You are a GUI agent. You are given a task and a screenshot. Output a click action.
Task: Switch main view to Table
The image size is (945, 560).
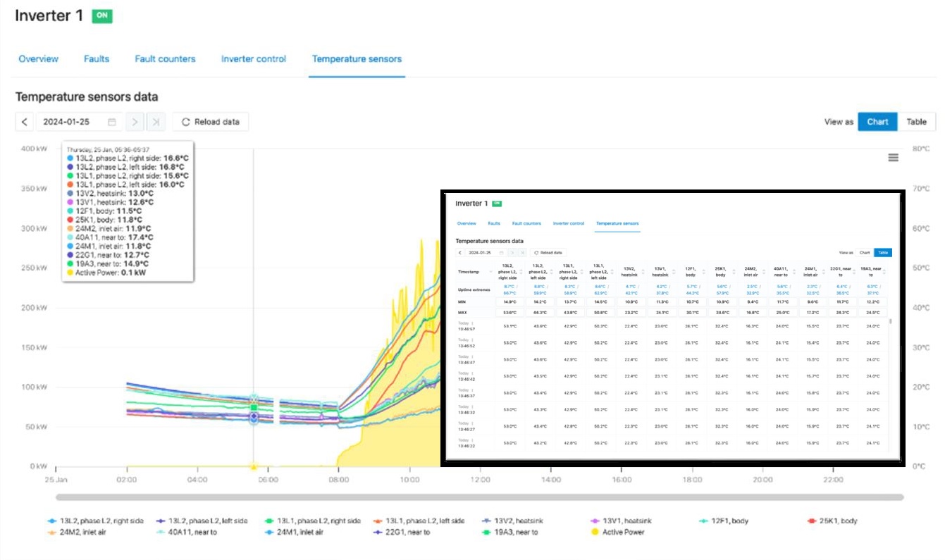click(916, 122)
